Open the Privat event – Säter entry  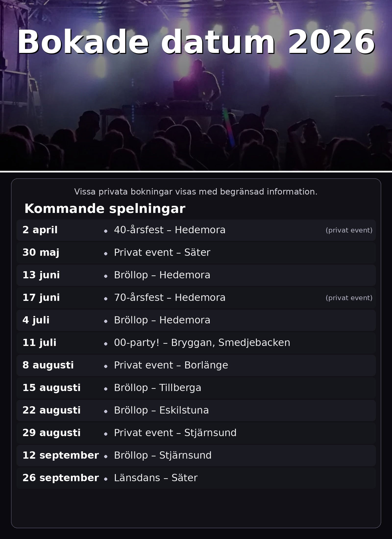[x=162, y=253]
